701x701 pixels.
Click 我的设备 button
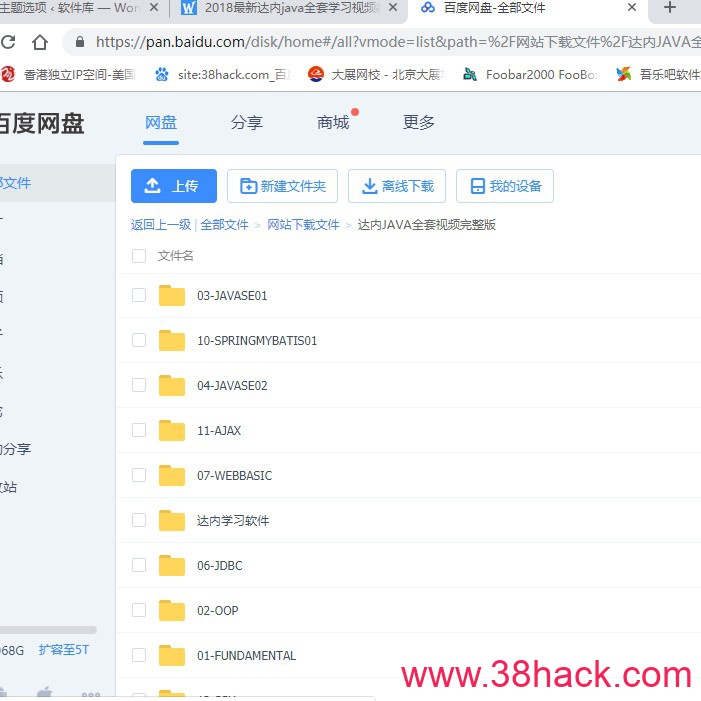click(x=505, y=186)
